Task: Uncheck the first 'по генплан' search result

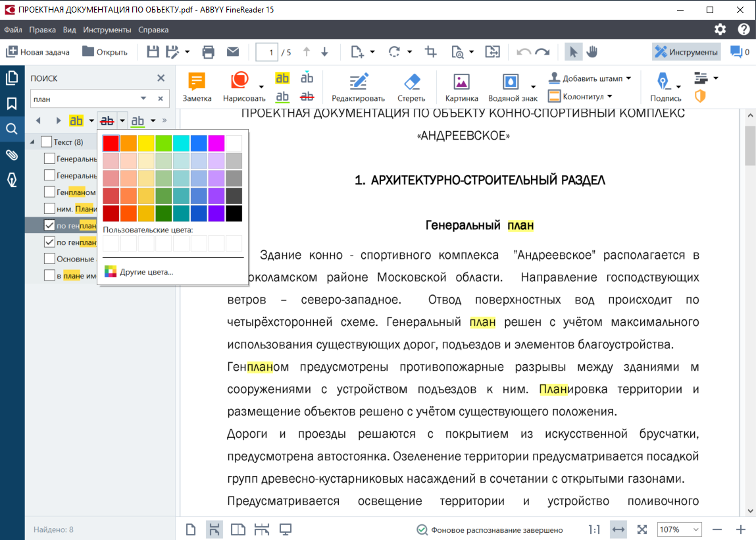Action: pos(49,225)
